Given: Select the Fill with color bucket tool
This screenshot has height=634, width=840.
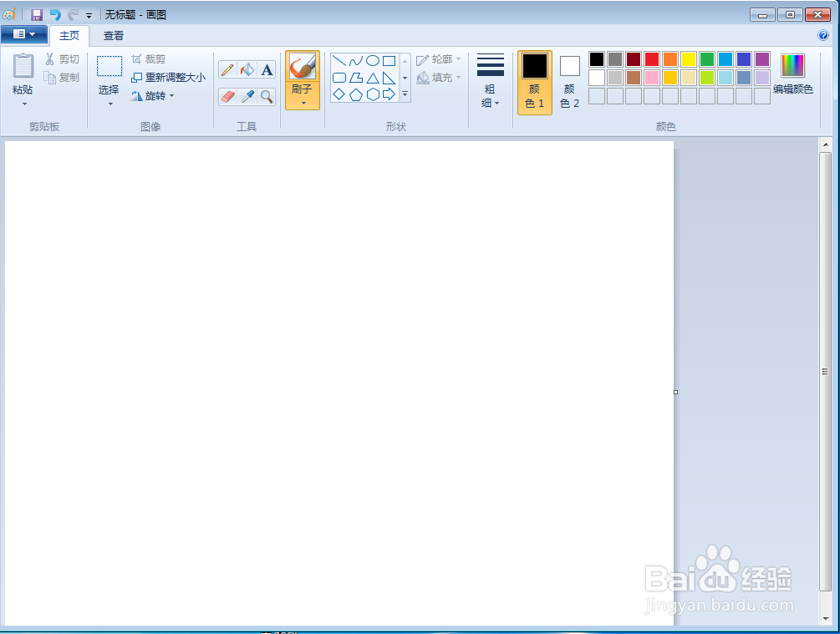Looking at the screenshot, I should (x=247, y=69).
